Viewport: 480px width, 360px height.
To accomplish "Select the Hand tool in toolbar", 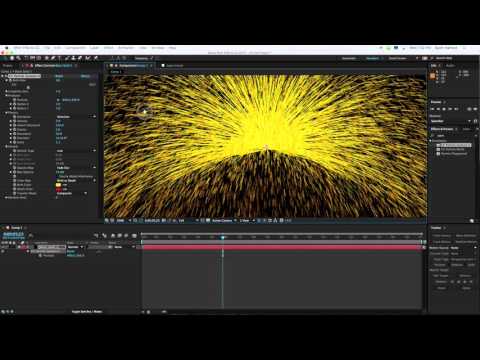I will coord(12,58).
